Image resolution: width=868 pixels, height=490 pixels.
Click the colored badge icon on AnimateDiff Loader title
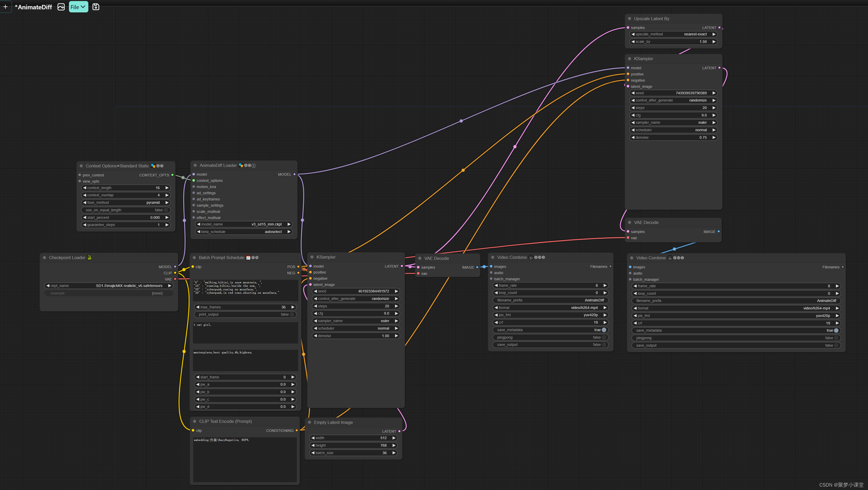tap(241, 166)
